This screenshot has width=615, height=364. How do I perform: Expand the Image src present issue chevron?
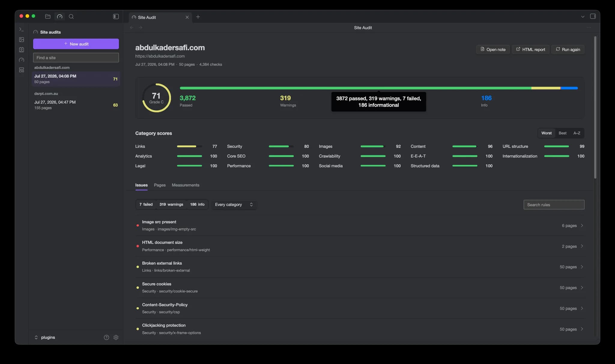click(582, 226)
